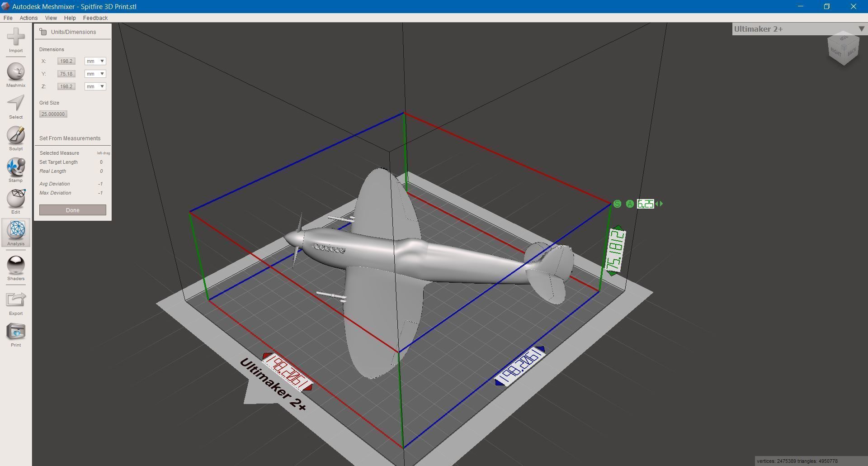Activate the Select tool

16,107
